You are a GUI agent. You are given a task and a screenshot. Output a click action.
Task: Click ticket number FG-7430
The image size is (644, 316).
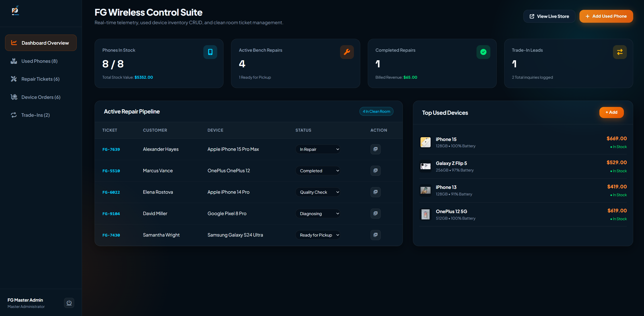[x=111, y=235]
